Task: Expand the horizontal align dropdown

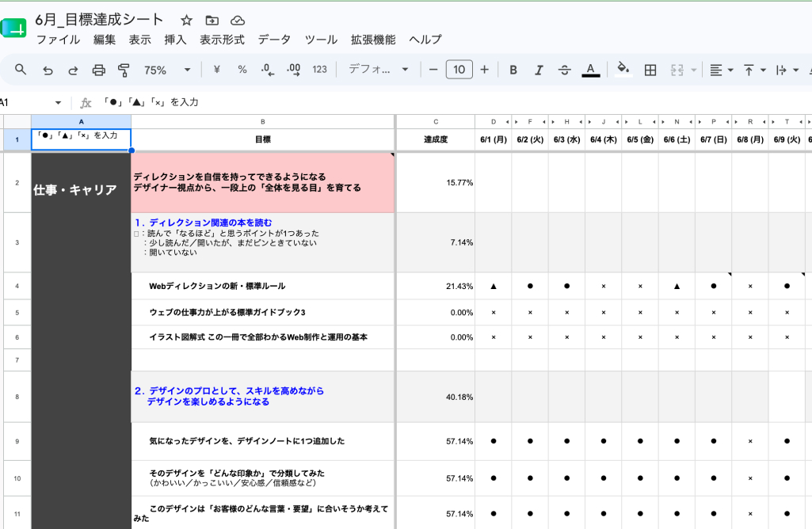Action: point(722,70)
